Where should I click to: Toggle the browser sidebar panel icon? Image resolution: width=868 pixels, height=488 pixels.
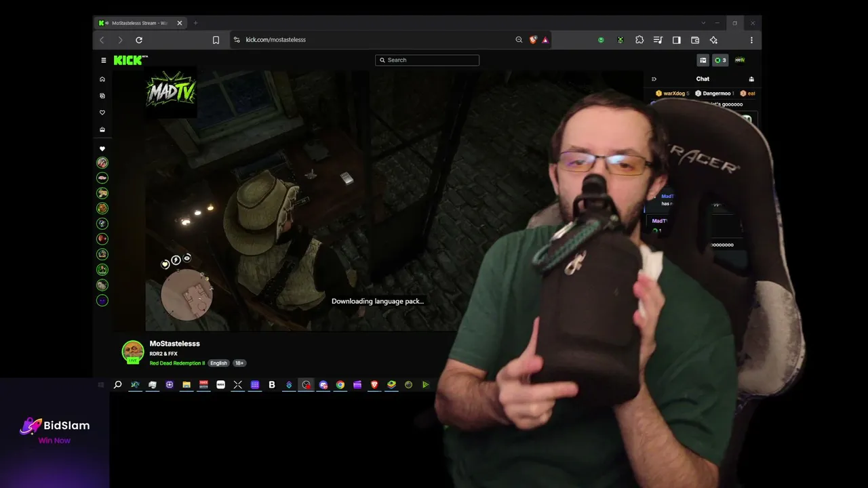pyautogui.click(x=677, y=40)
